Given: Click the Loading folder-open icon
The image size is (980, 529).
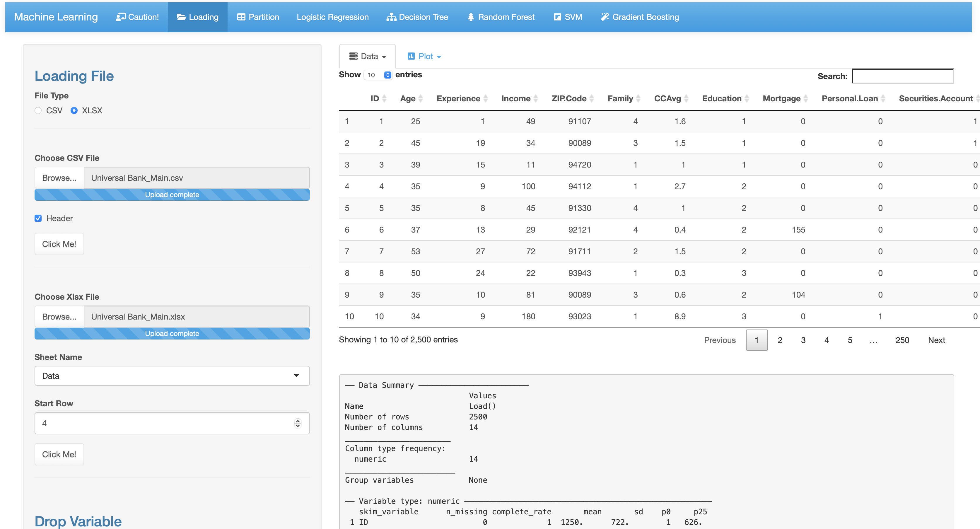Looking at the screenshot, I should click(x=181, y=17).
